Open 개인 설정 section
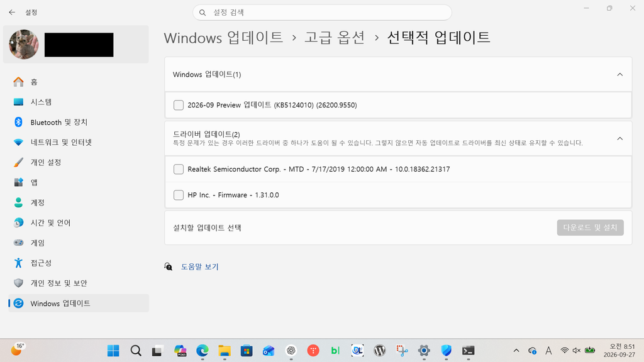644x362 pixels. tap(78, 162)
